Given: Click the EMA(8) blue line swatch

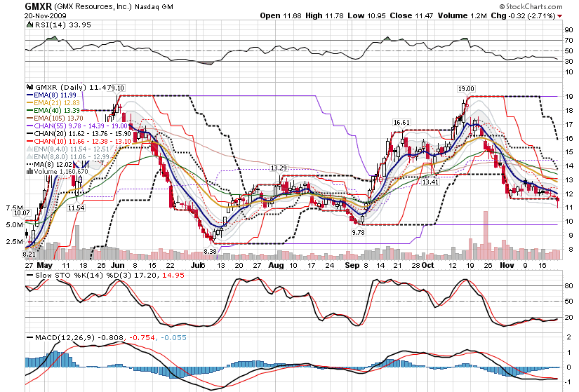Looking at the screenshot, I should (x=30, y=95).
